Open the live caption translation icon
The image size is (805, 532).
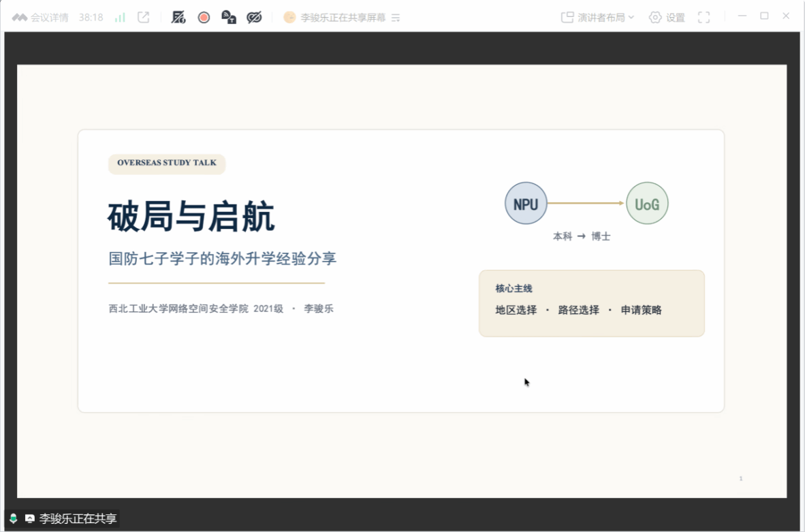pyautogui.click(x=228, y=18)
